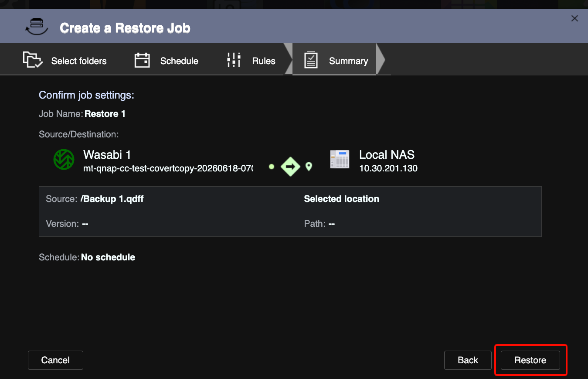Click the No schedule value
This screenshot has width=588, height=379.
tap(108, 257)
